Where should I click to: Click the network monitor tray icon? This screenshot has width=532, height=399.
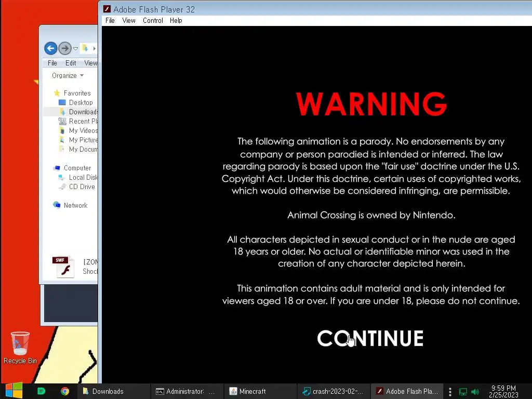(463, 392)
